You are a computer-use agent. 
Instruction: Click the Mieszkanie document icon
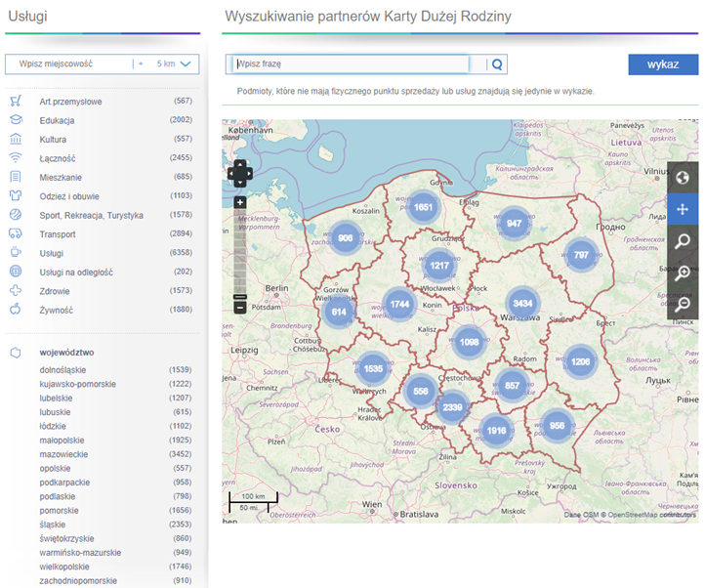[x=16, y=177]
